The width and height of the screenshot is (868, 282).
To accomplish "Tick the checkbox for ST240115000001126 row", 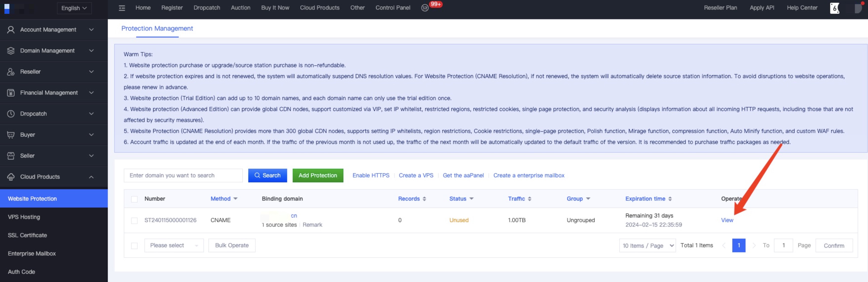I will point(134,221).
